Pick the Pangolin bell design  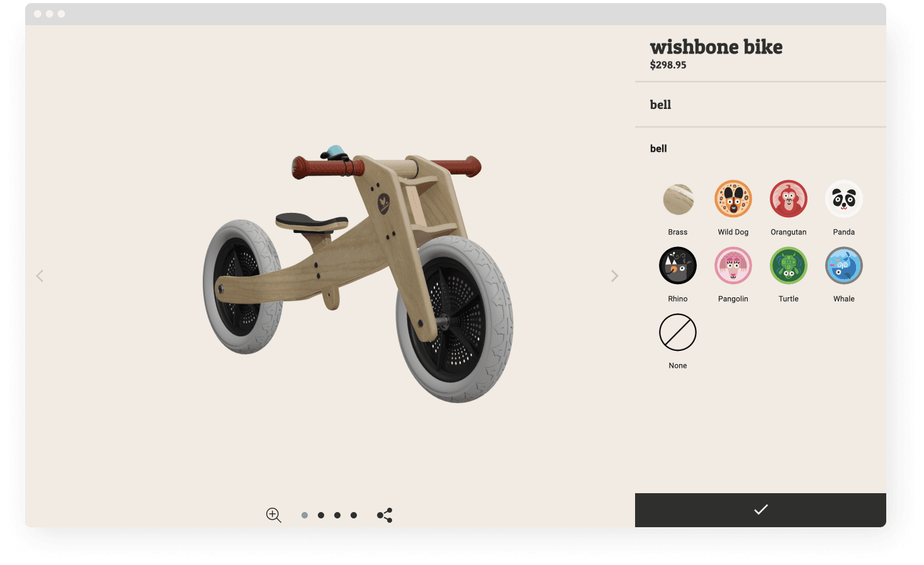click(733, 266)
